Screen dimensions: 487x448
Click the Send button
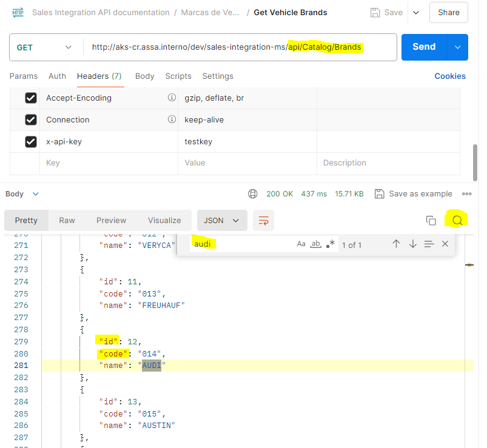[x=424, y=47]
